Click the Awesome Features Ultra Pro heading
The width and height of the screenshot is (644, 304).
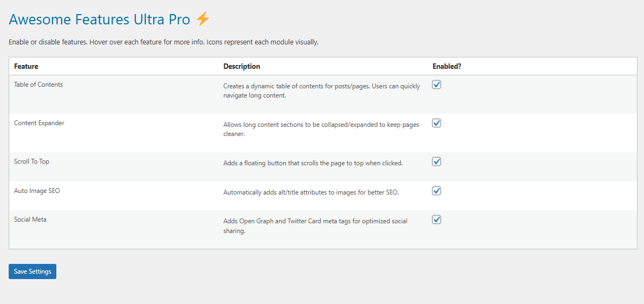(x=100, y=20)
